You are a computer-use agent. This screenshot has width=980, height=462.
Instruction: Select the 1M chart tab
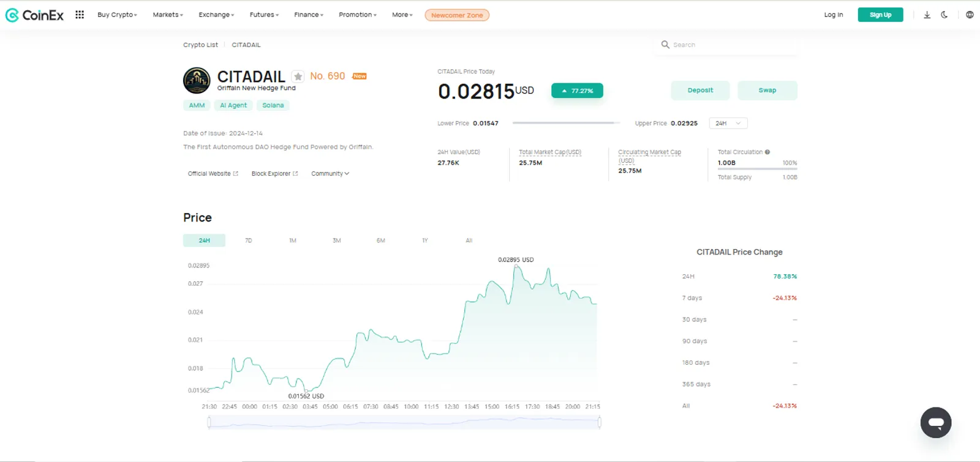click(x=293, y=240)
